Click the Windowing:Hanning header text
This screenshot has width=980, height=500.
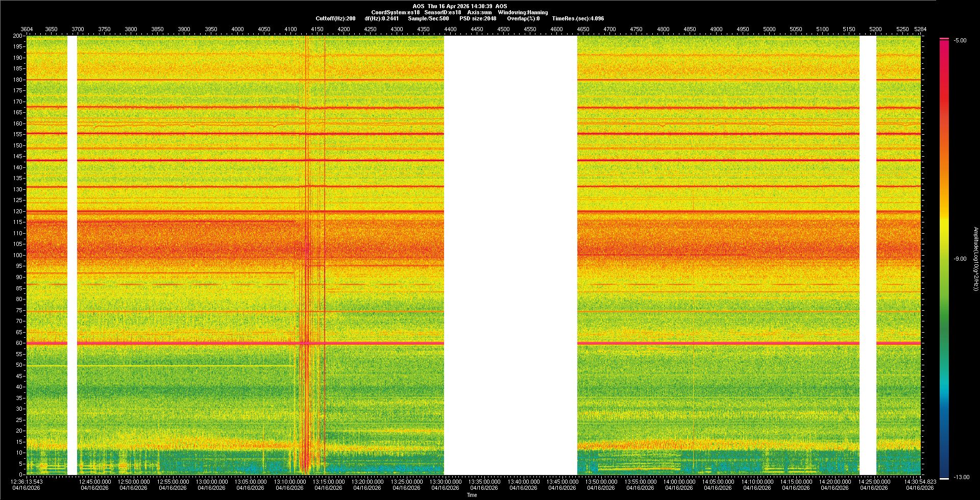523,12
